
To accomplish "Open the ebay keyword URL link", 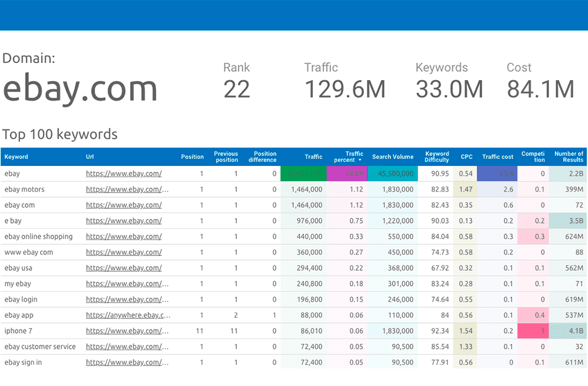I will coord(123,174).
